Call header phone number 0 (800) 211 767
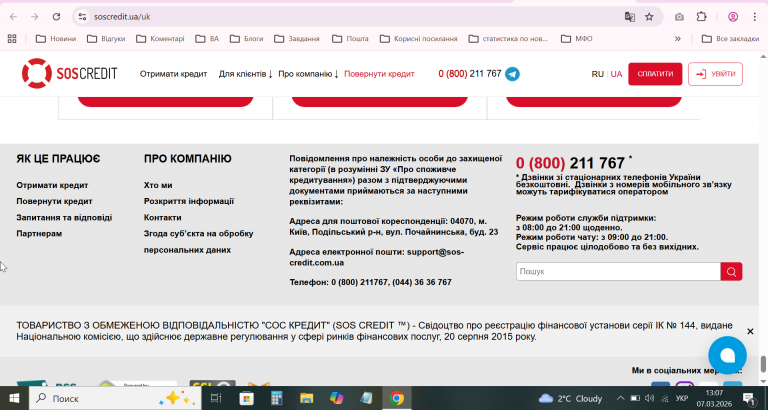Image resolution: width=768 pixels, height=410 pixels. click(470, 74)
